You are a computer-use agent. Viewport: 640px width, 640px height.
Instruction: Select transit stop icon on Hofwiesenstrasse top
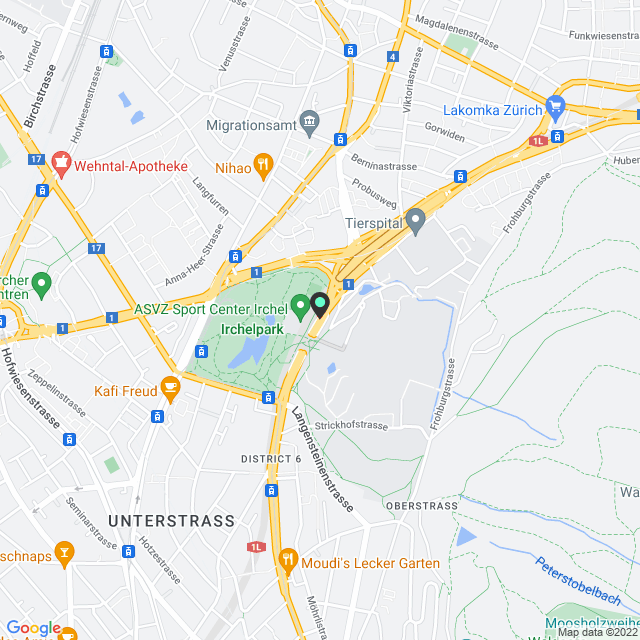click(x=107, y=51)
